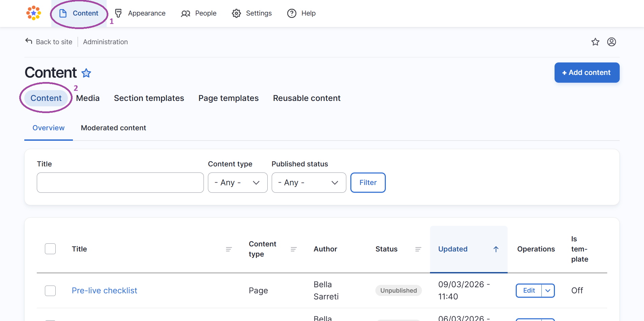Open the Pre-live checklist link
644x321 pixels.
click(x=104, y=291)
